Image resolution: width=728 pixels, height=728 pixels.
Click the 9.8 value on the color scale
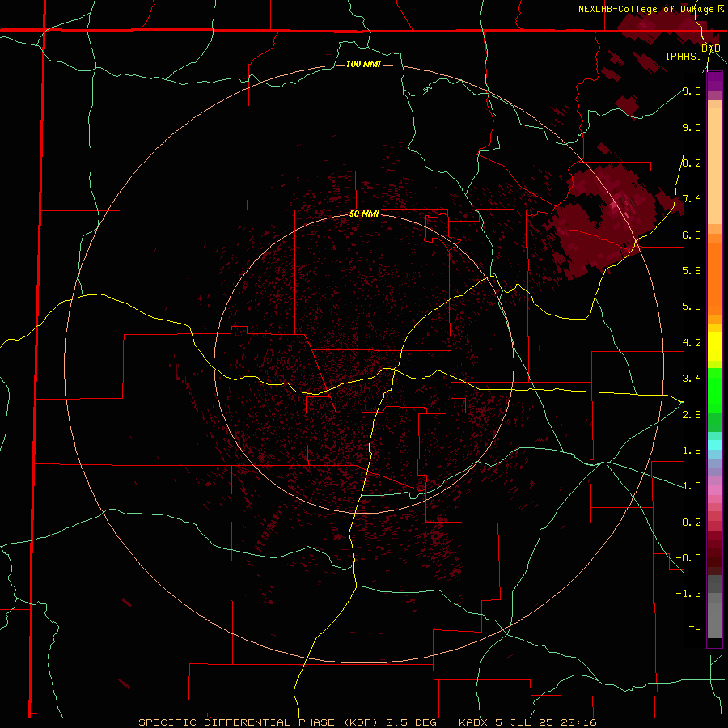pos(692,91)
